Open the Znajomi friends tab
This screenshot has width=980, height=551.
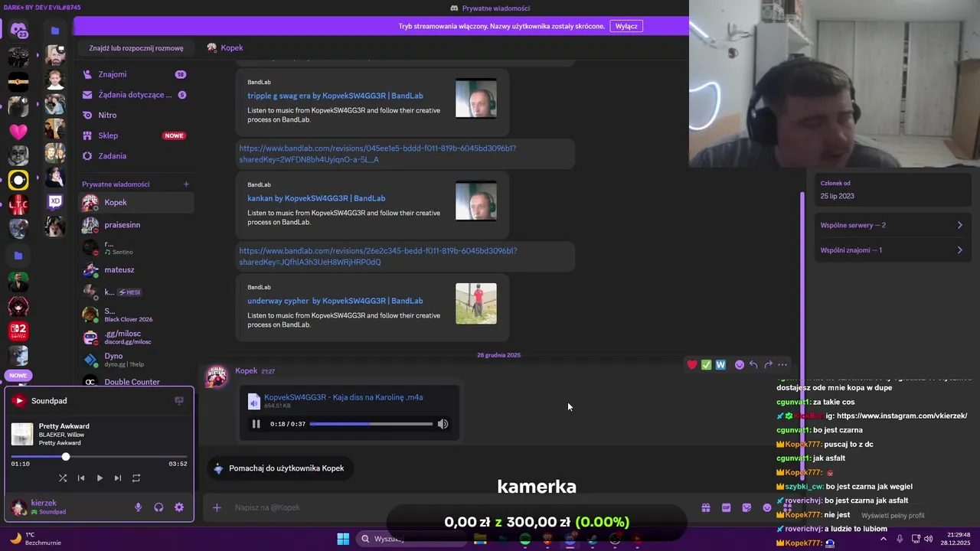coord(136,74)
